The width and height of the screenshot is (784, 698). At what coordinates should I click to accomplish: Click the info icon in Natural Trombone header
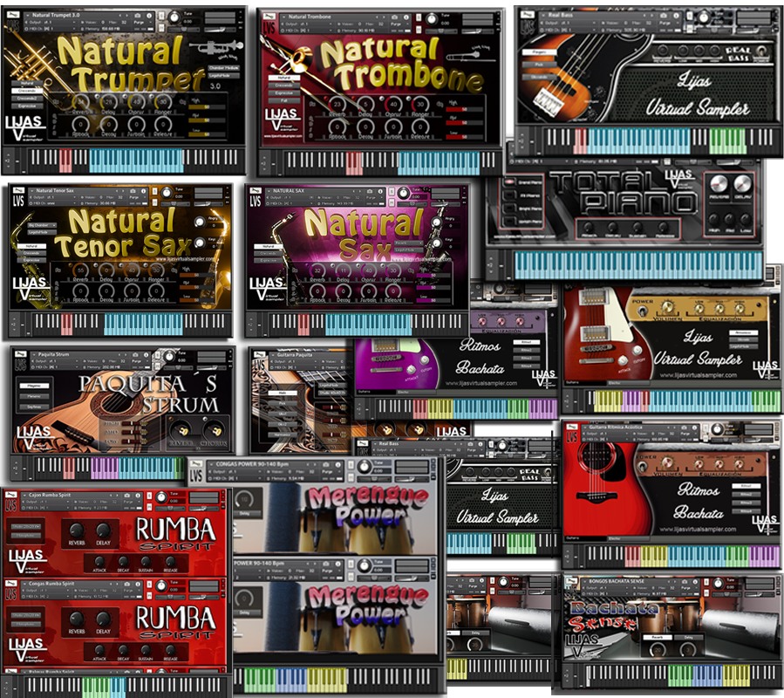(406, 17)
